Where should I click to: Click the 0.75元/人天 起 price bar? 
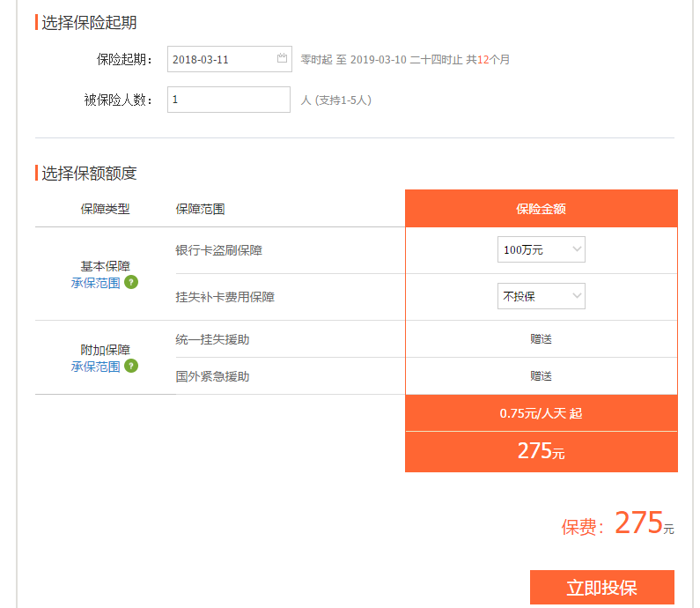click(541, 413)
